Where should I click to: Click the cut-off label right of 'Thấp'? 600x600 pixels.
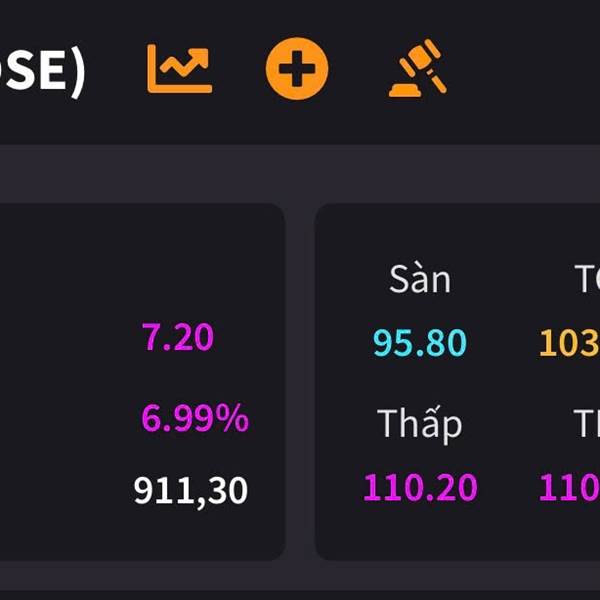[587, 425]
